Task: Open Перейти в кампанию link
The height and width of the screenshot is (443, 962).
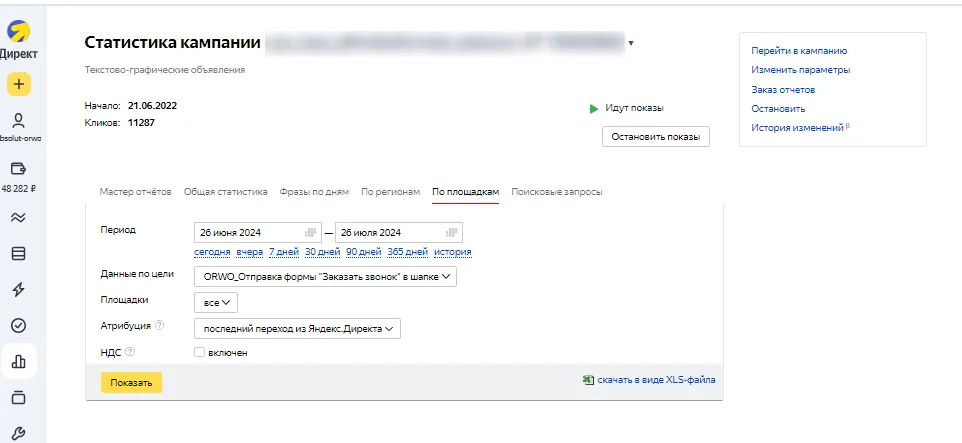Action: 799,51
